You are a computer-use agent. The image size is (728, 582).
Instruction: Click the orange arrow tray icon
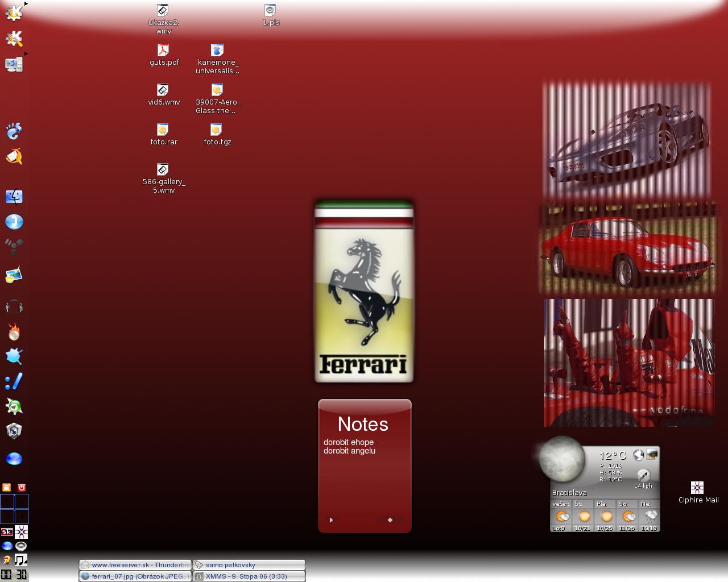[x=7, y=560]
